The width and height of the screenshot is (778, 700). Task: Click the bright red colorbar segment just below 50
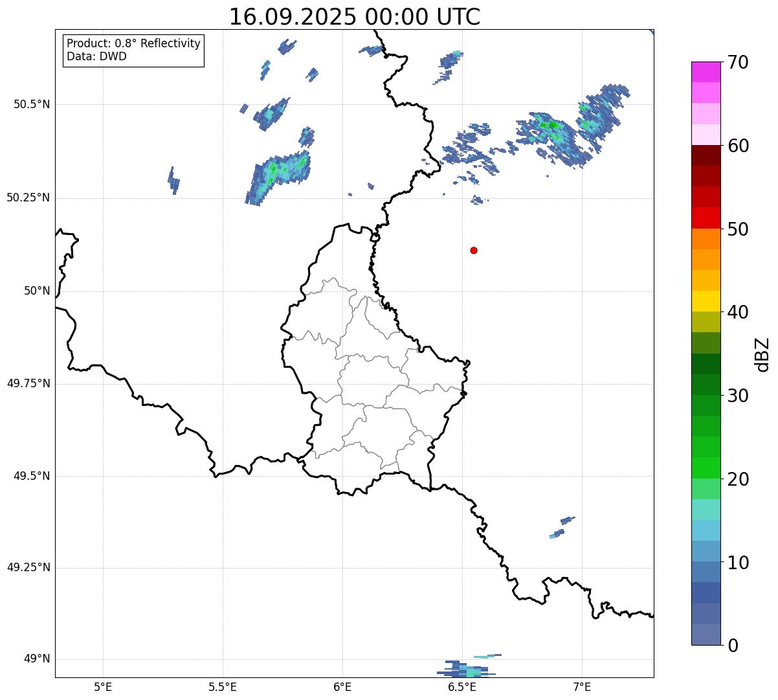pos(706,218)
